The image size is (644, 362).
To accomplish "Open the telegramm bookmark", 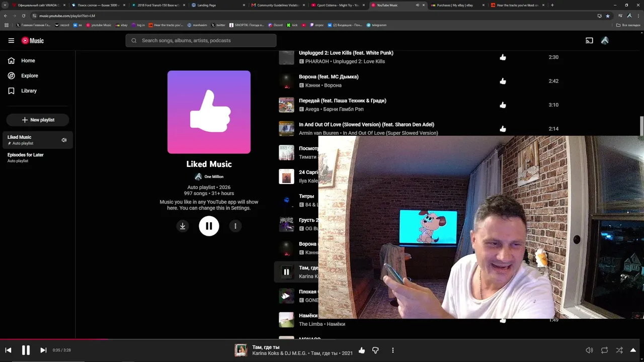I will [376, 25].
